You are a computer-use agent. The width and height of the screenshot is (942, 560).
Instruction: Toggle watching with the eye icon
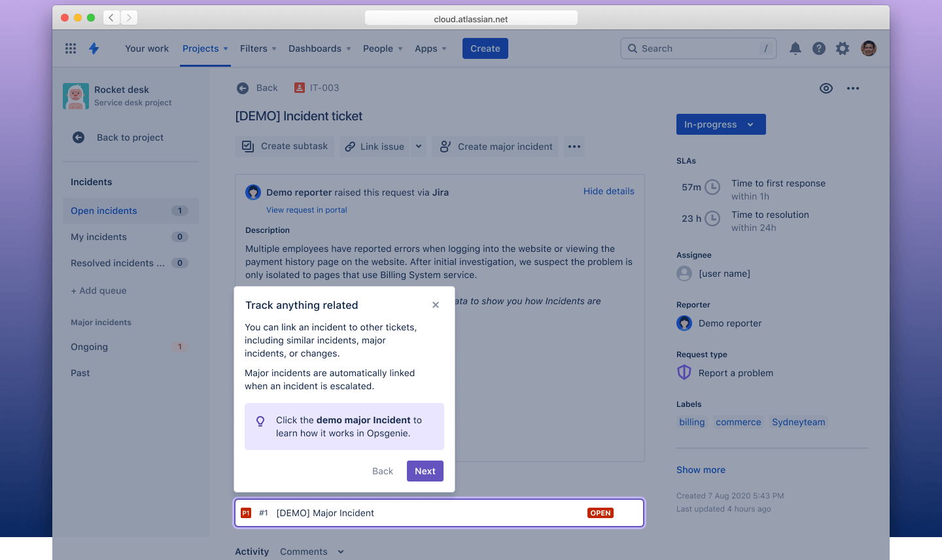tap(826, 88)
